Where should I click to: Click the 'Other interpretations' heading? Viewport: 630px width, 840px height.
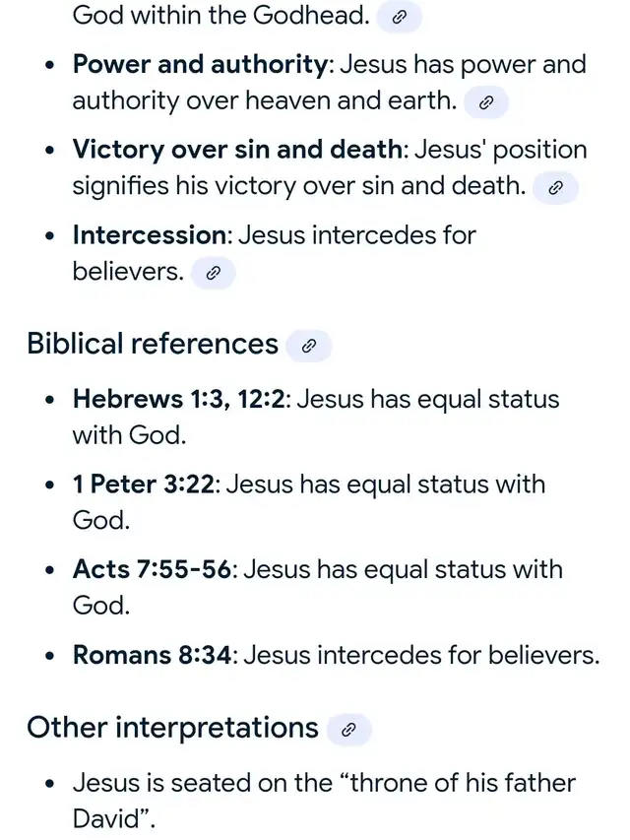point(172,728)
